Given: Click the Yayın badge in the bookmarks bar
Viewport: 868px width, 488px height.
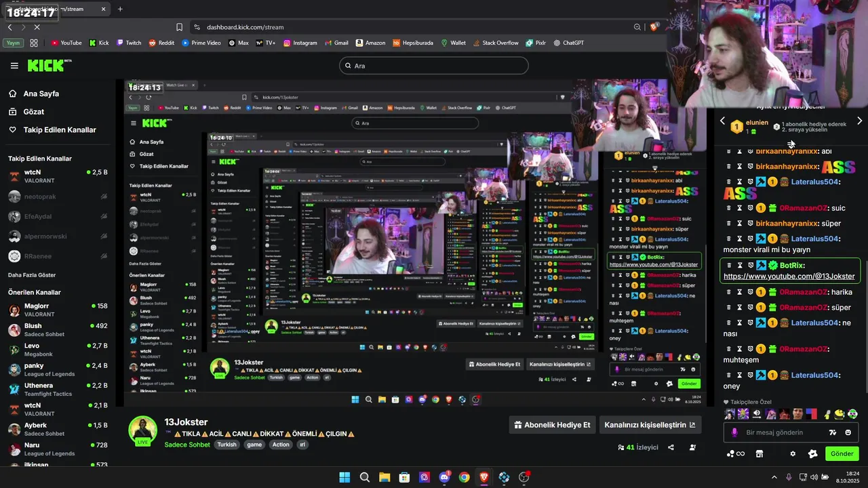Looking at the screenshot, I should click(13, 43).
